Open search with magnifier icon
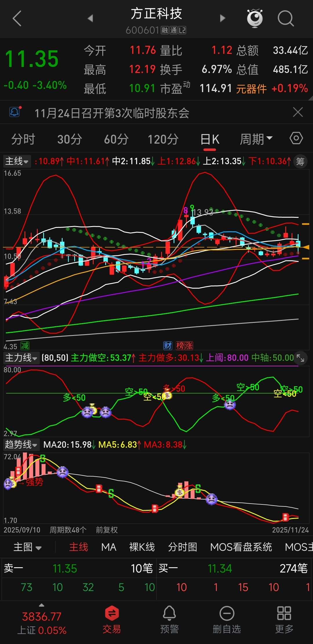This screenshot has height=644, width=313. pyautogui.click(x=286, y=19)
